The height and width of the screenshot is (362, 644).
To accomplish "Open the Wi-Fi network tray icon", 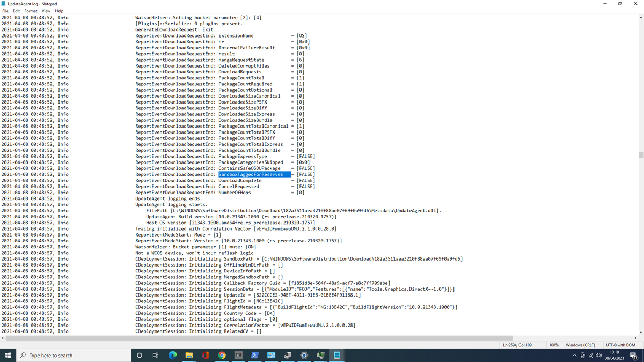I will pos(590,356).
